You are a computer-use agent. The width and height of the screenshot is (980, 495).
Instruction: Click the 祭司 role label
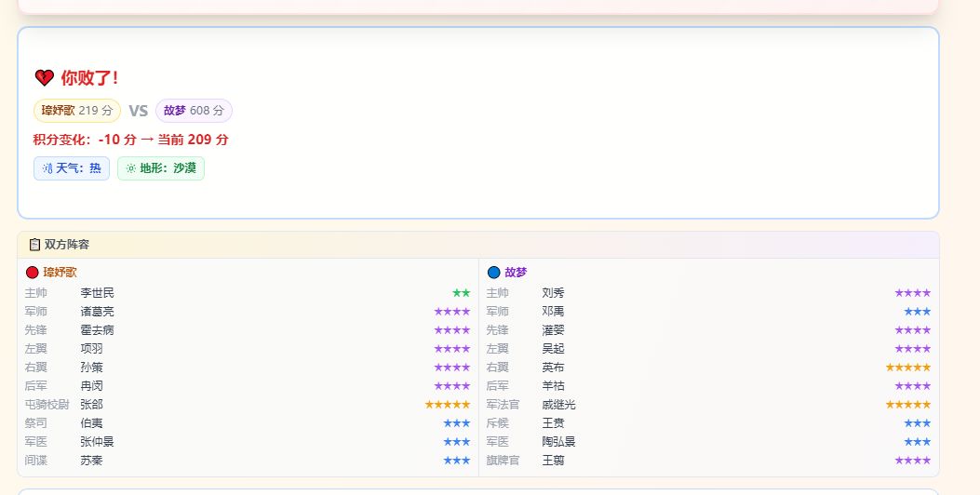[36, 423]
